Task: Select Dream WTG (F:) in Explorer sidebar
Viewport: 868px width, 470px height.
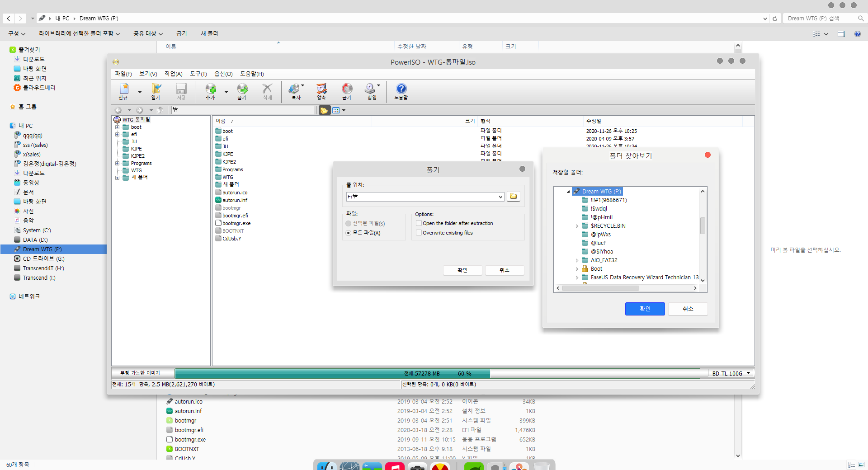Action: (53, 249)
